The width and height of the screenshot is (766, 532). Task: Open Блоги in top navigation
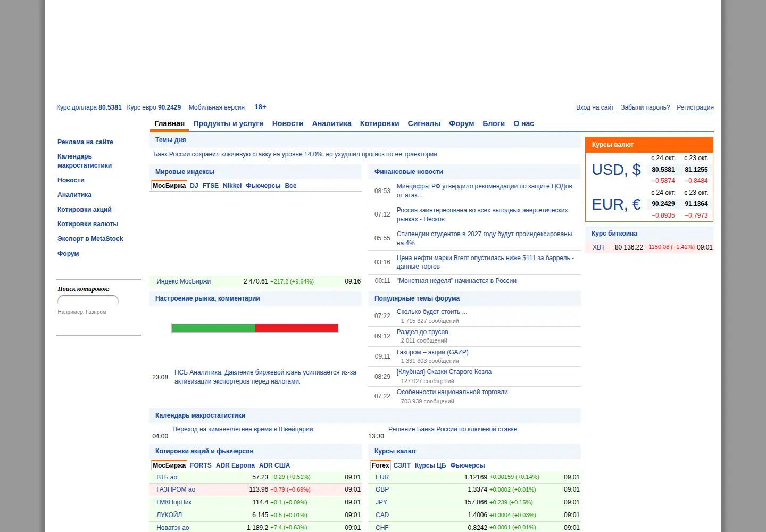coord(494,123)
